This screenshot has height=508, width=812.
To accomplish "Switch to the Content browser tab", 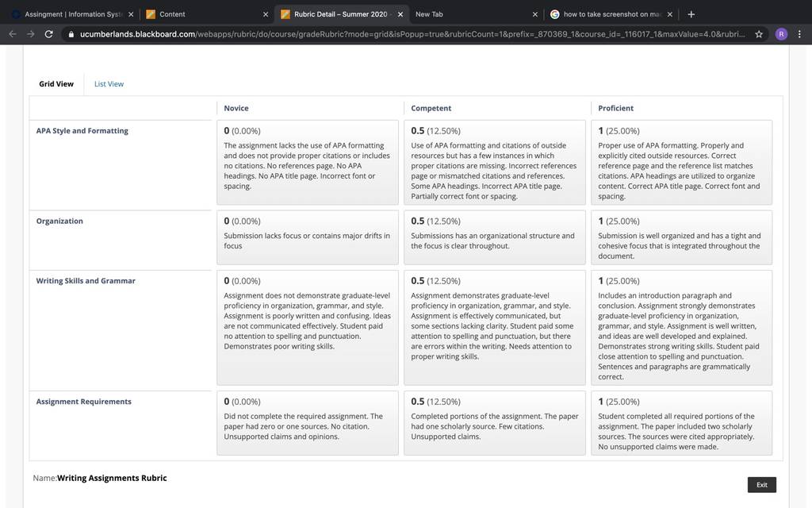I will (207, 14).
